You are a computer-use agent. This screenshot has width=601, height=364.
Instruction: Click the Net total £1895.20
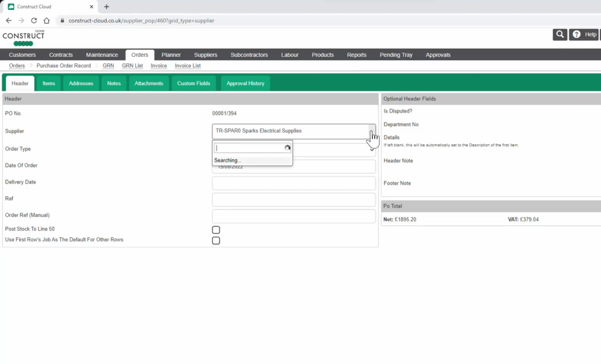click(400, 219)
